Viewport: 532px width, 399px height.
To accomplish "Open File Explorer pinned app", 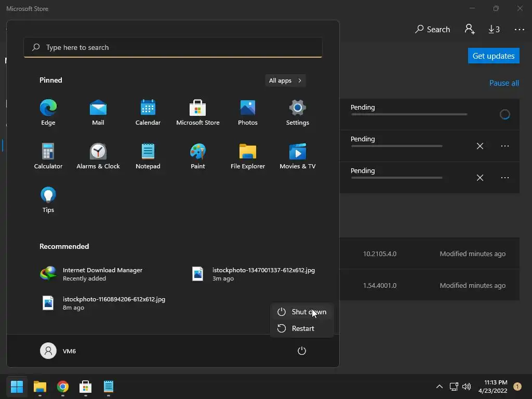I will click(248, 156).
